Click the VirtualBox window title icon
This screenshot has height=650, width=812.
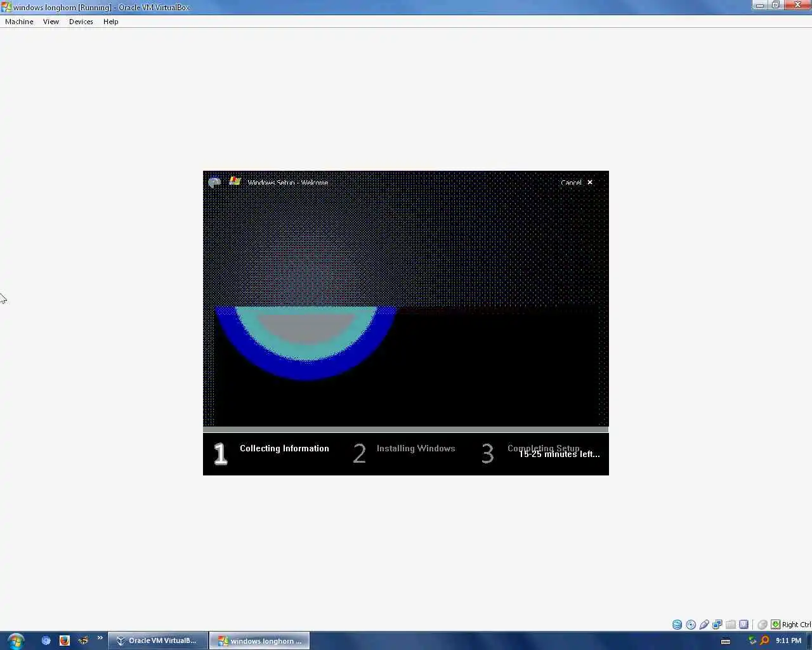point(6,7)
